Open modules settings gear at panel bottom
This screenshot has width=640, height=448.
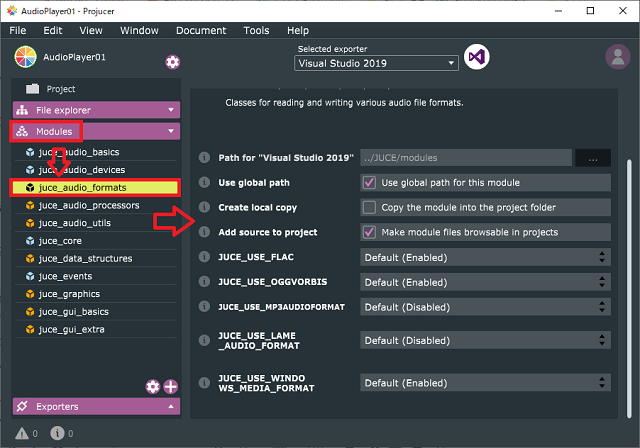tap(153, 386)
